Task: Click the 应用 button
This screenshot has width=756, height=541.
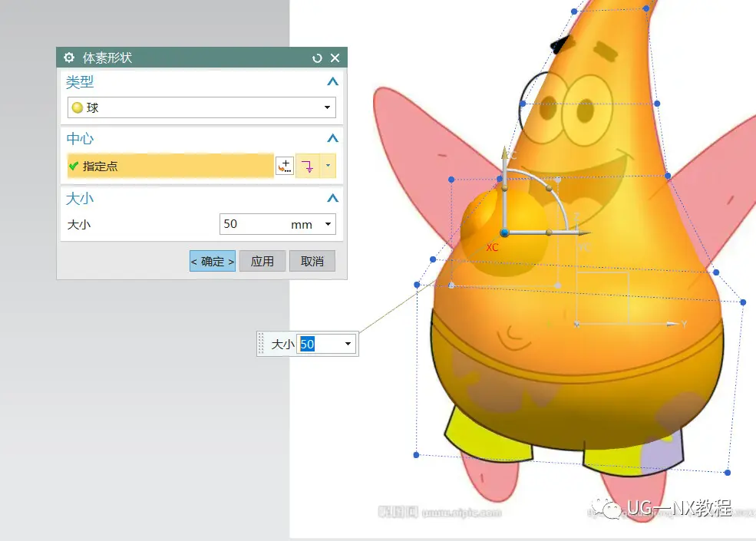Action: pyautogui.click(x=262, y=262)
